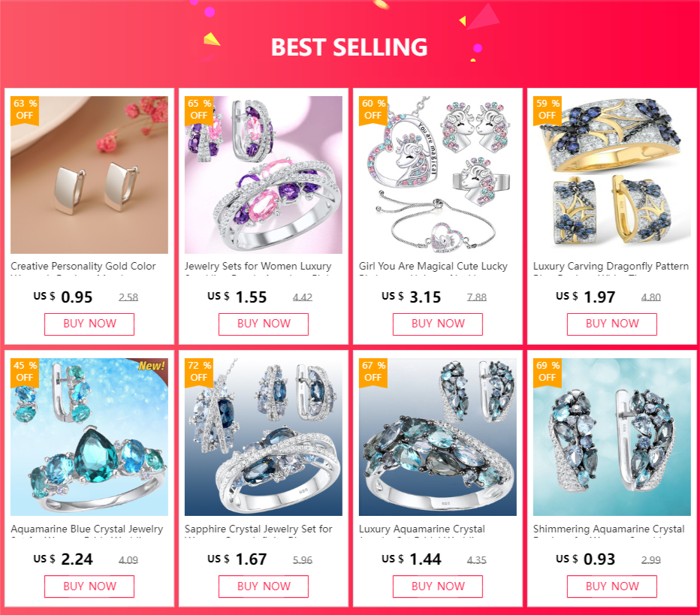This screenshot has height=615, width=700.
Task: Open the dragonfly ring and earrings image
Action: 611,175
